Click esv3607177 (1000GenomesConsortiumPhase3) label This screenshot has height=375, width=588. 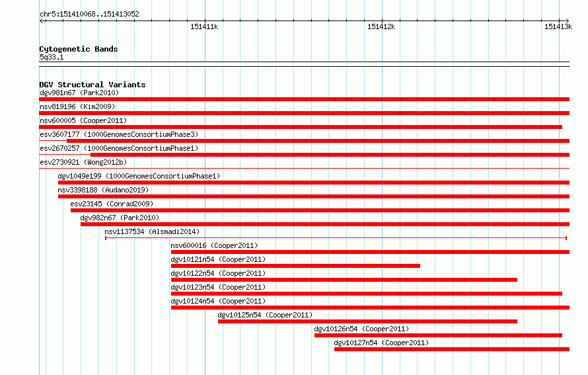[x=119, y=134]
